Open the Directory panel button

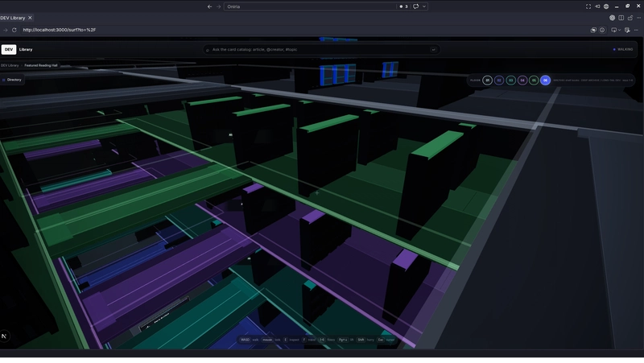[x=12, y=80]
